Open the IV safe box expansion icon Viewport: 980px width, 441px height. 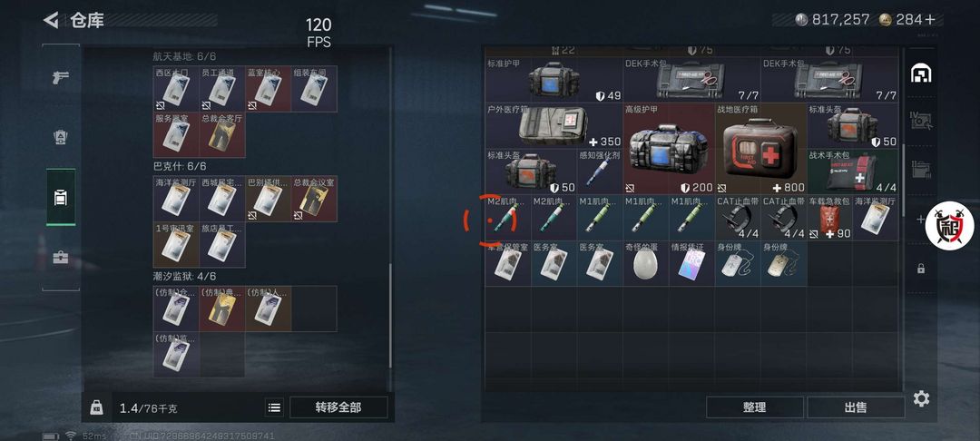[921, 121]
